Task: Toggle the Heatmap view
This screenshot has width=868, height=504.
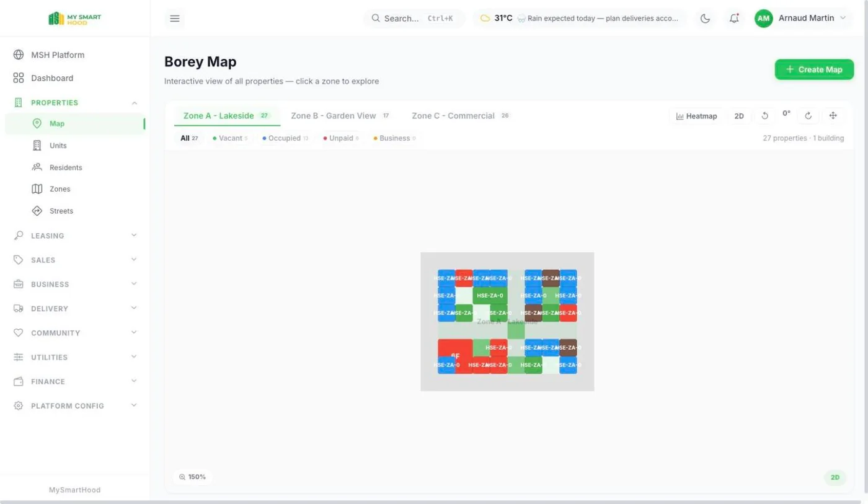Action: [696, 116]
